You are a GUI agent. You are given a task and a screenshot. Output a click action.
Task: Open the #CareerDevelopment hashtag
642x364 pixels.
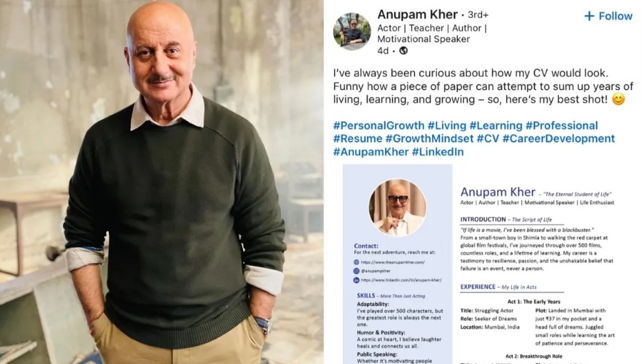pos(558,138)
